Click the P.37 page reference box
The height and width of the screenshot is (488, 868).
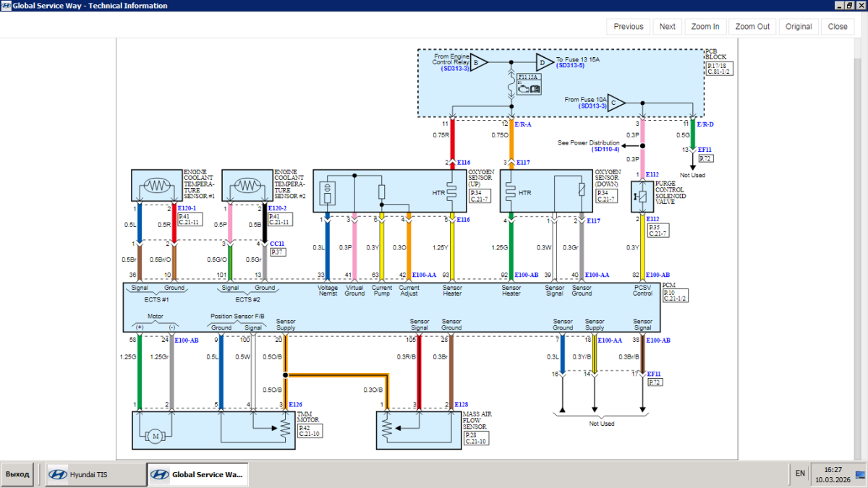point(278,252)
